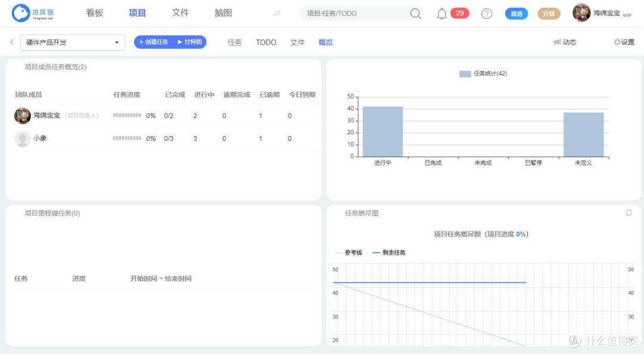Open the 任务 sub-tab
The height and width of the screenshot is (354, 644).
pos(234,42)
